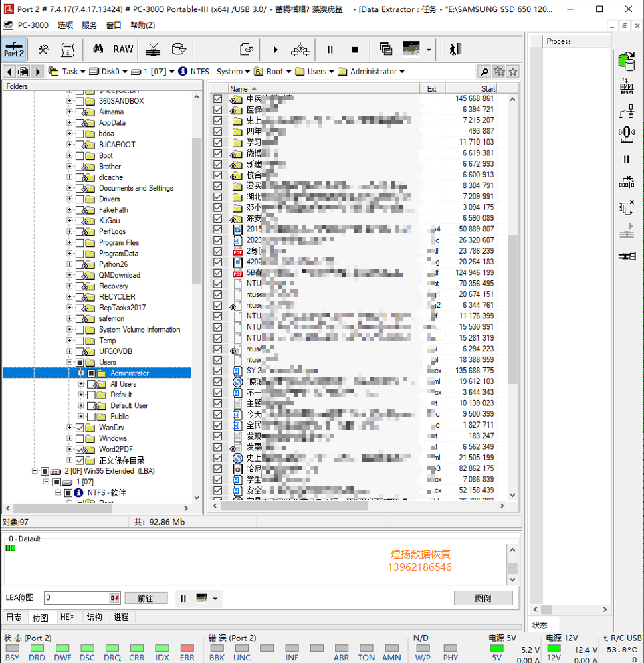Click the exit running man icon

coord(455,50)
